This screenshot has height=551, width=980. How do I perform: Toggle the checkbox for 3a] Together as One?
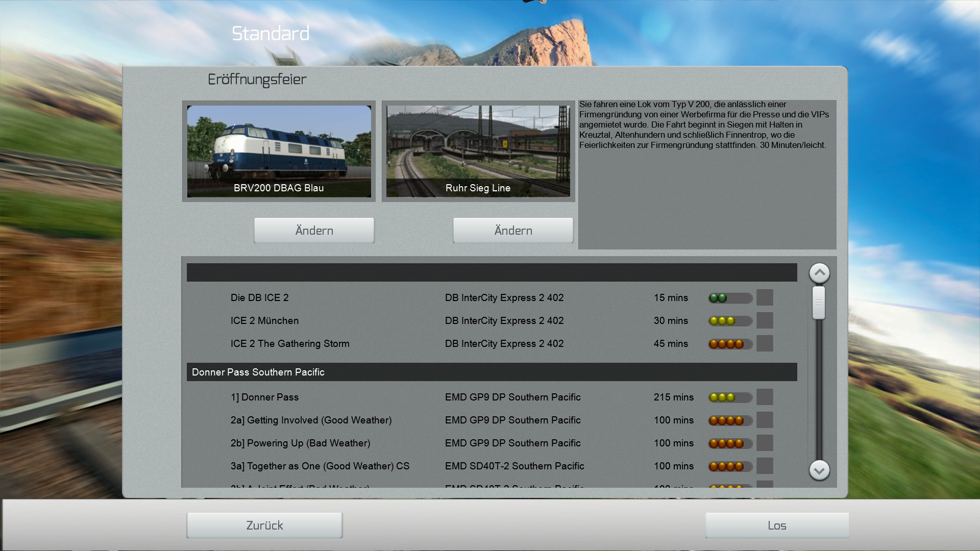[x=765, y=466]
